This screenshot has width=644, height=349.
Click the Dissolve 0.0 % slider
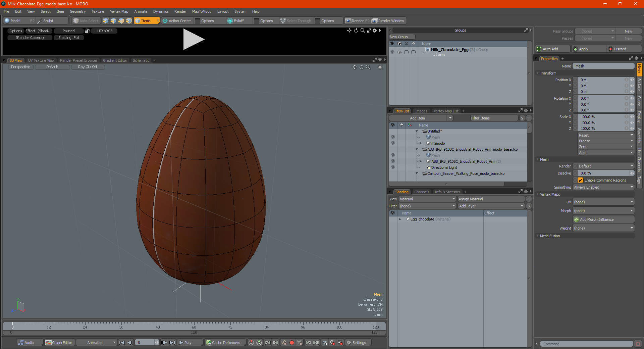click(603, 173)
